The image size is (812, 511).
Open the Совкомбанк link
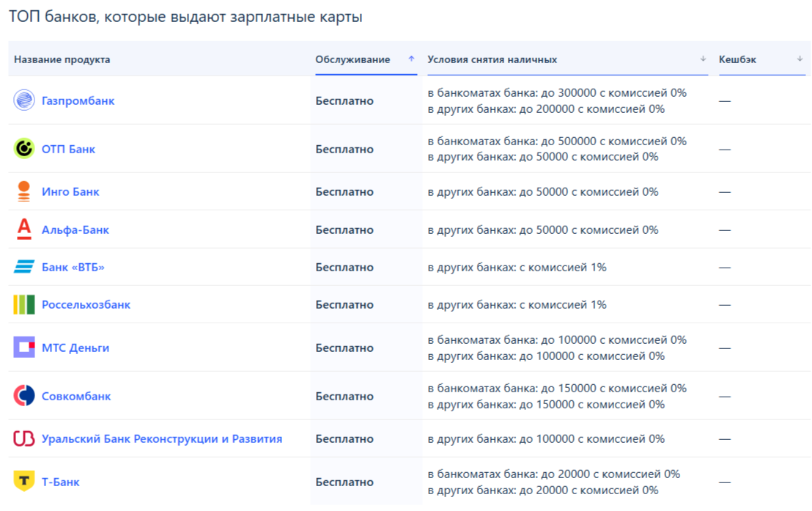pos(76,396)
